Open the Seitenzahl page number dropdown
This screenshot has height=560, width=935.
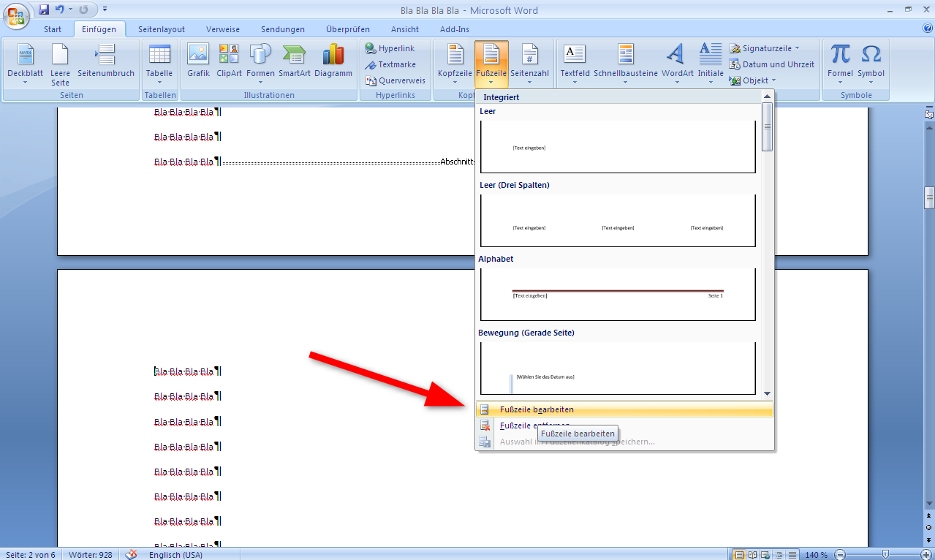tap(529, 64)
